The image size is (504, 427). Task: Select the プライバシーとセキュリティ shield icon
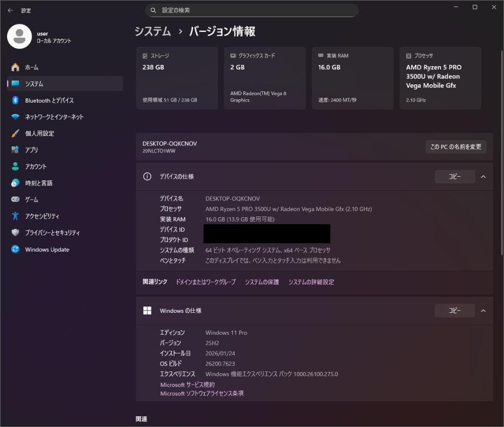point(16,232)
